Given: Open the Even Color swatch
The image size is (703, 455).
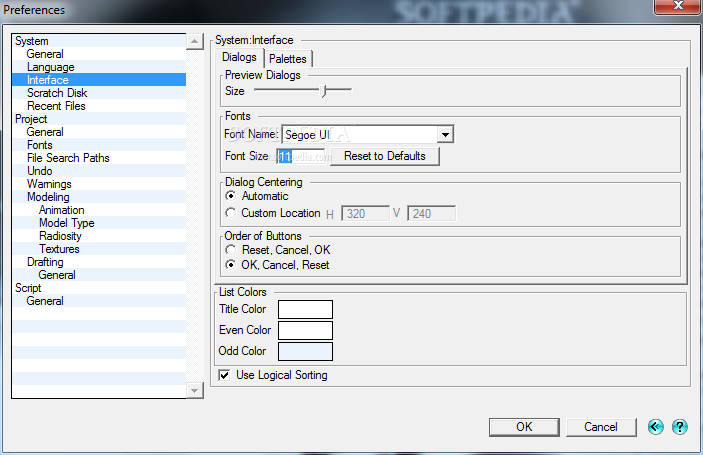Looking at the screenshot, I should (x=305, y=330).
